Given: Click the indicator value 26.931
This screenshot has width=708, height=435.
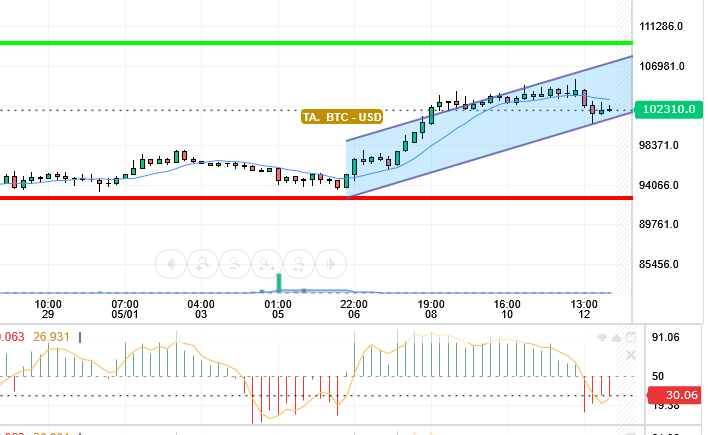Looking at the screenshot, I should pos(51,337).
